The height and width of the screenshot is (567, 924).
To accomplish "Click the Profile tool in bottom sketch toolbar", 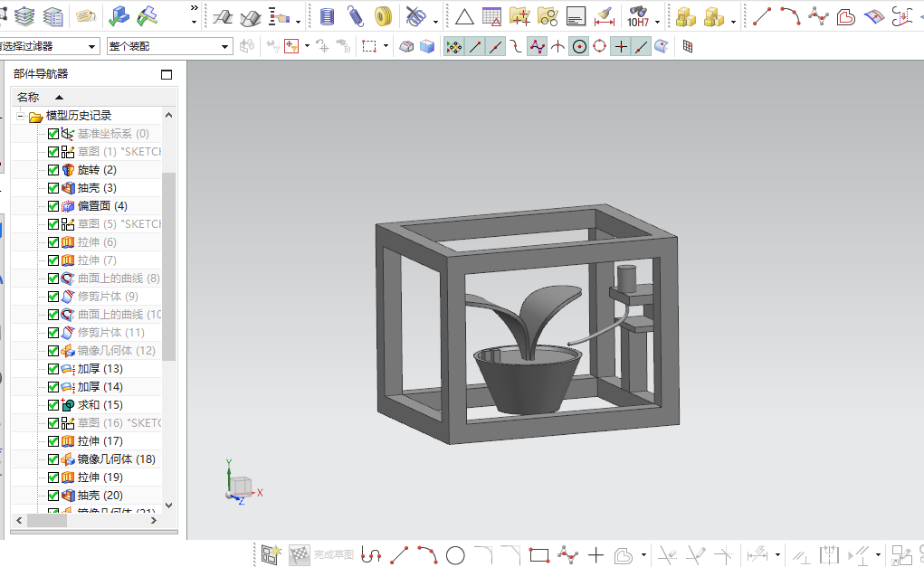I will [x=371, y=554].
